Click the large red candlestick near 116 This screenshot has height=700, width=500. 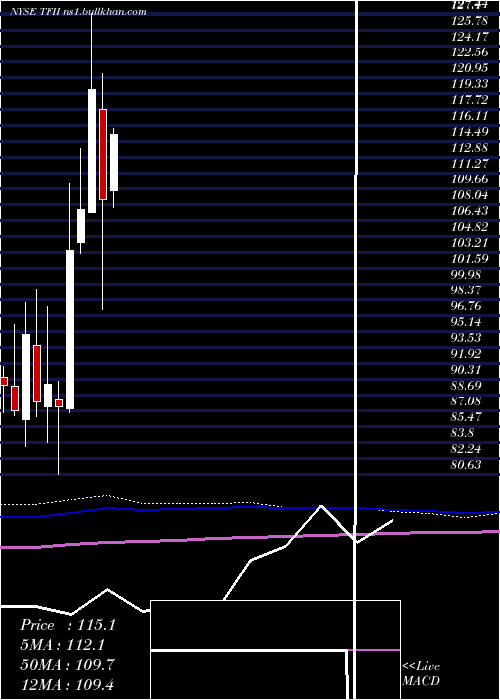point(103,154)
